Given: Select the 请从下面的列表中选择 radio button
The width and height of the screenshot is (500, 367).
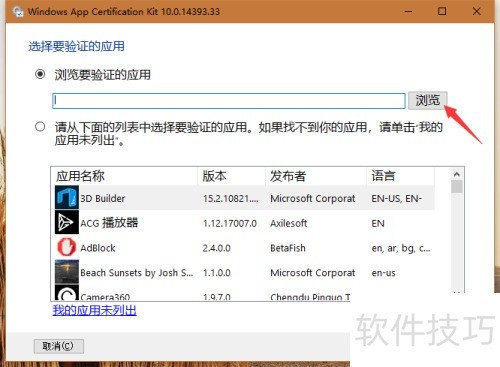Looking at the screenshot, I should coord(40,127).
